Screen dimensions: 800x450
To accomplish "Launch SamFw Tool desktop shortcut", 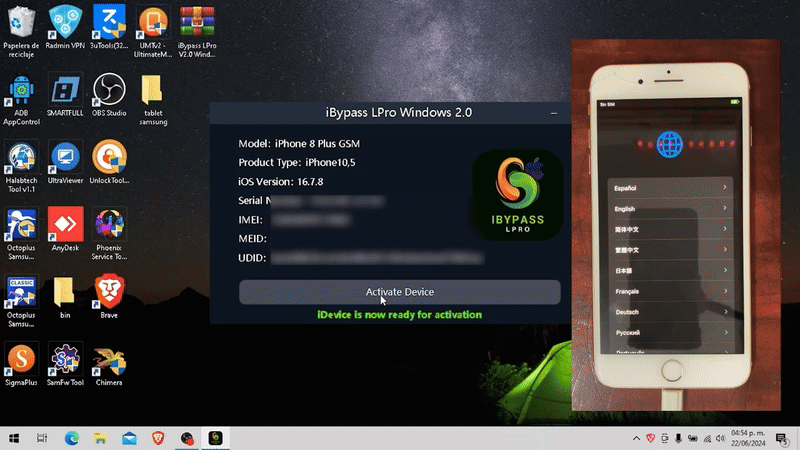I will click(65, 365).
